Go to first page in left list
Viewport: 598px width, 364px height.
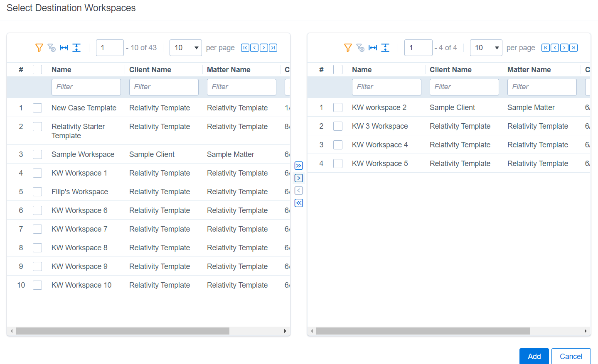click(245, 48)
